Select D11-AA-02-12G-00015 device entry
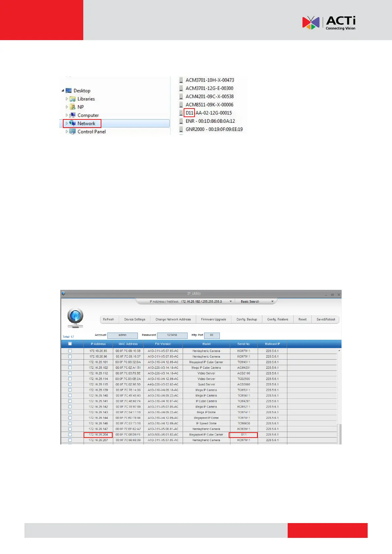392x554 pixels. point(209,113)
